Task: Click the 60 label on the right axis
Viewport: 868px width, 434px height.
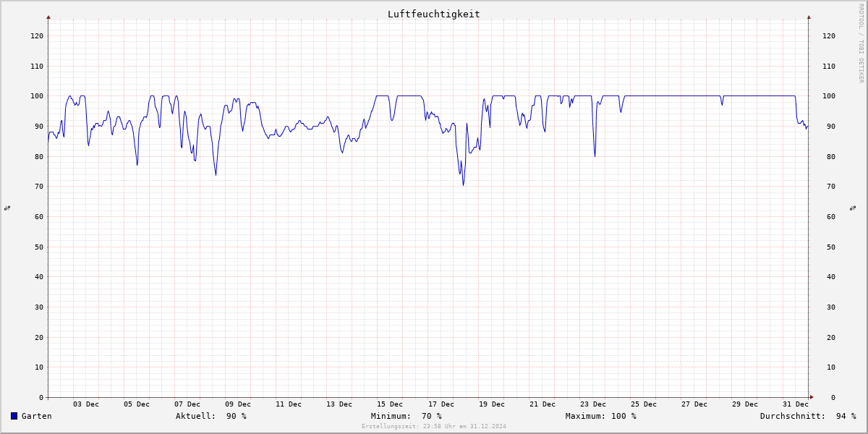Action: [831, 216]
